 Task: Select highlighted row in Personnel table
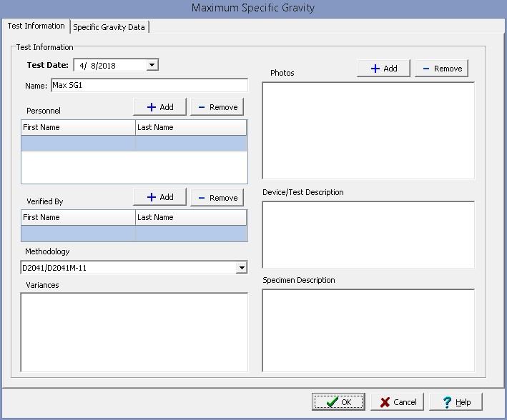[x=134, y=143]
